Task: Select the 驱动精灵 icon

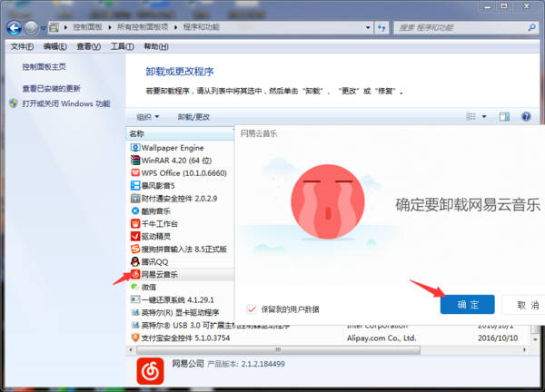Action: click(134, 236)
